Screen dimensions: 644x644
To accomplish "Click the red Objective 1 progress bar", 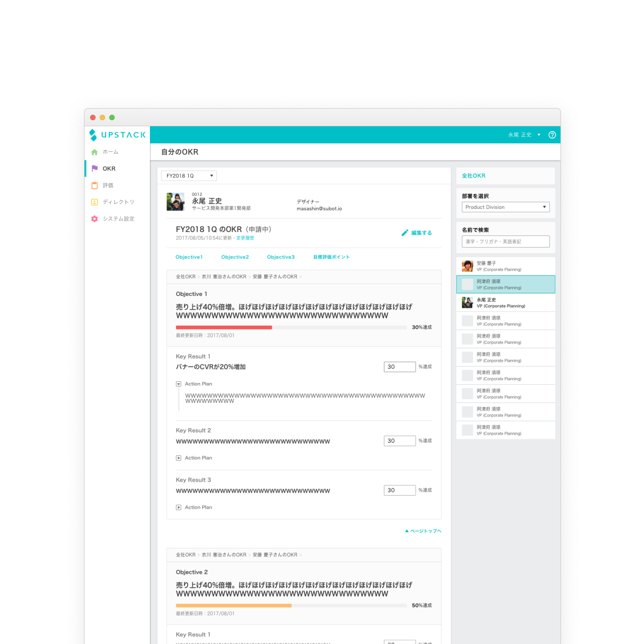I will tap(224, 328).
